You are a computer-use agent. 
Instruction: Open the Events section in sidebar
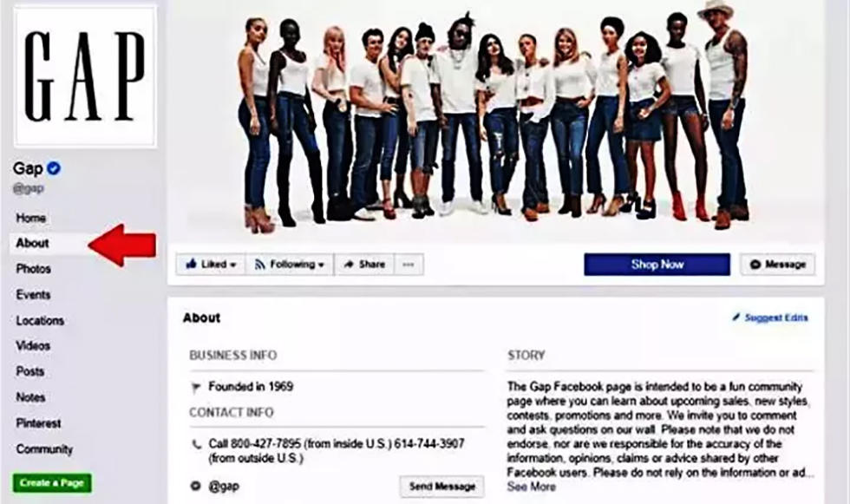(x=33, y=295)
